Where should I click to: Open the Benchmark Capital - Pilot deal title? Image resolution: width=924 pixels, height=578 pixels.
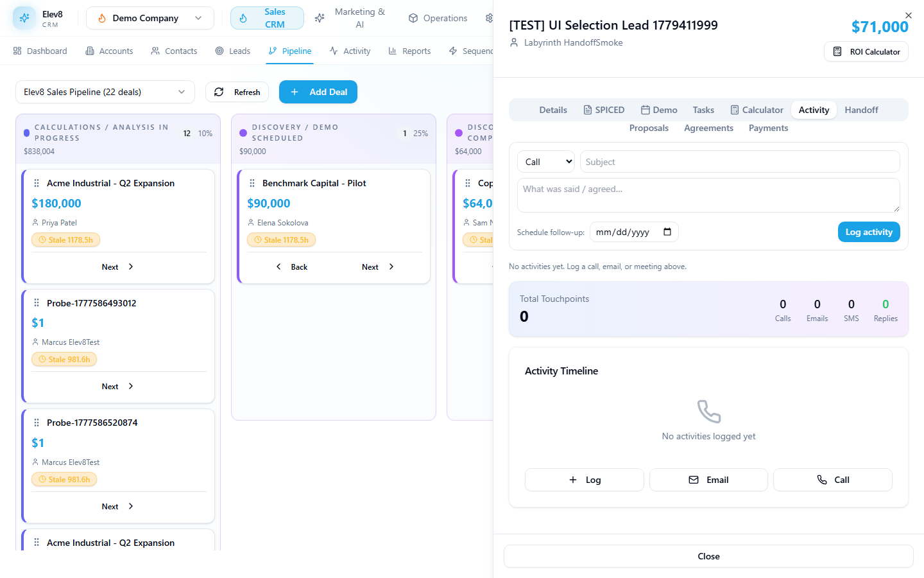[314, 183]
